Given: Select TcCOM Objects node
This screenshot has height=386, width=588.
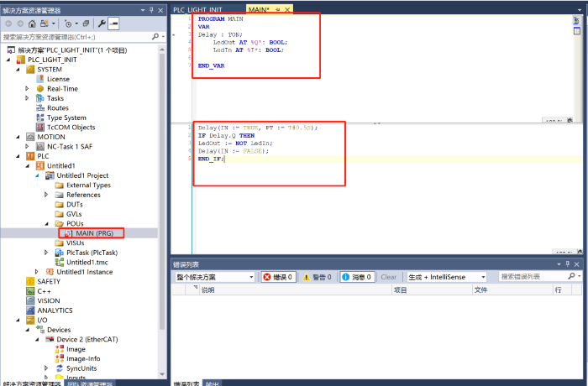Looking at the screenshot, I should pos(71,128).
